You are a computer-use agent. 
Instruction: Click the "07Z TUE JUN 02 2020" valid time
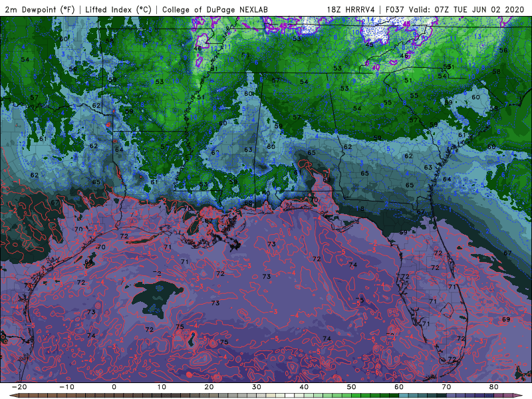click(x=479, y=9)
